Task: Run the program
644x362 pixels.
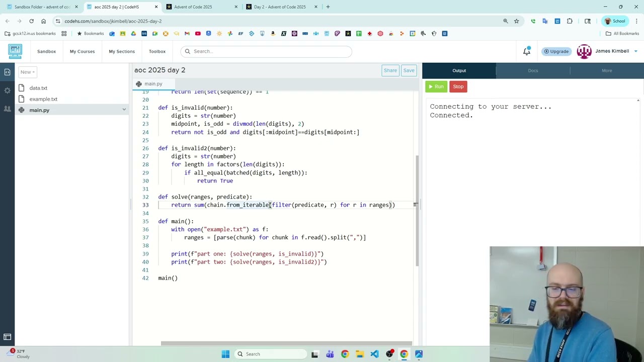Action: pos(436,86)
